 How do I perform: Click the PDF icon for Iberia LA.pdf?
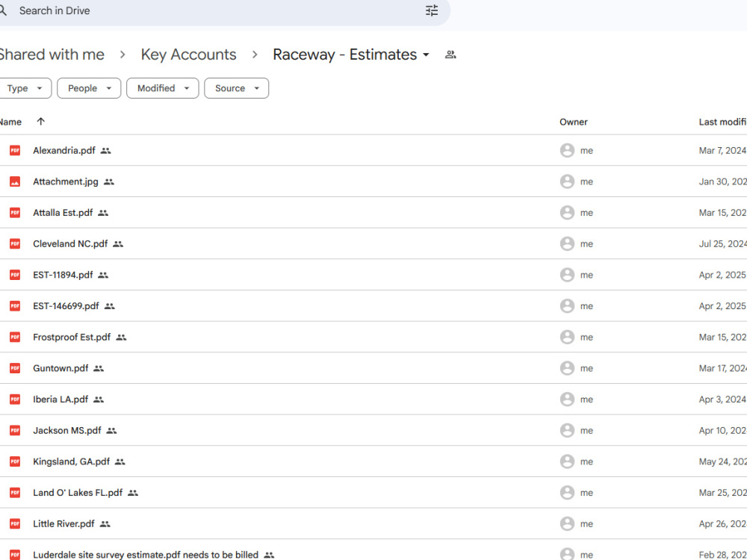tap(15, 399)
